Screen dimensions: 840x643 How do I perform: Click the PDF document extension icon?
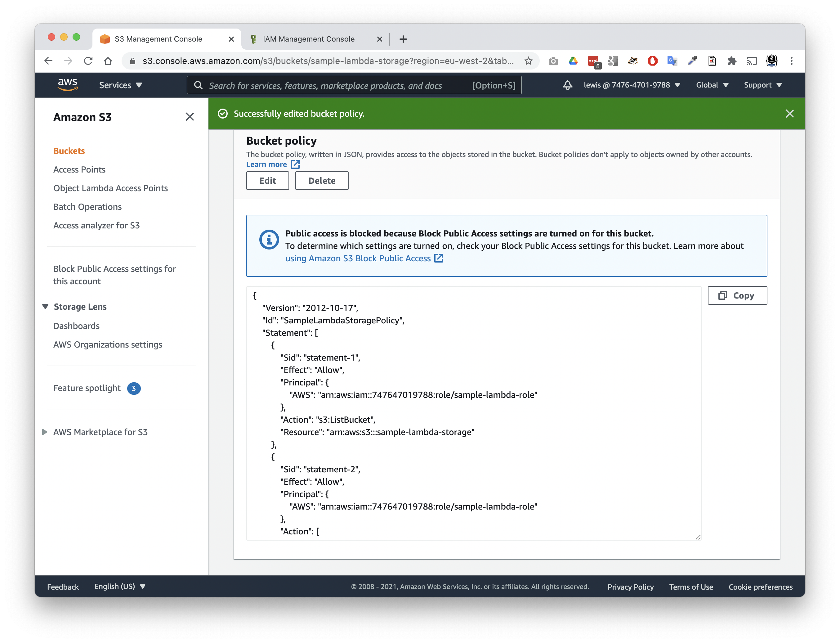(712, 61)
